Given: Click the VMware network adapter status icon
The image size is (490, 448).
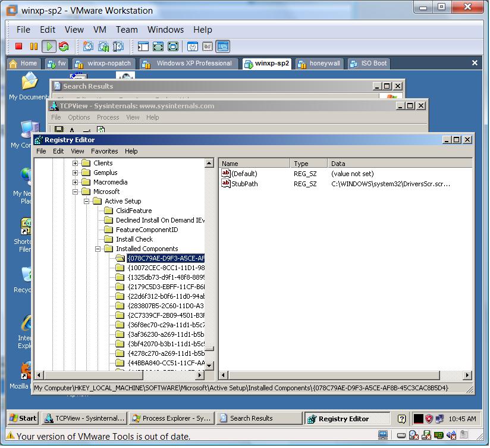Looking at the screenshot, I should point(439,435).
